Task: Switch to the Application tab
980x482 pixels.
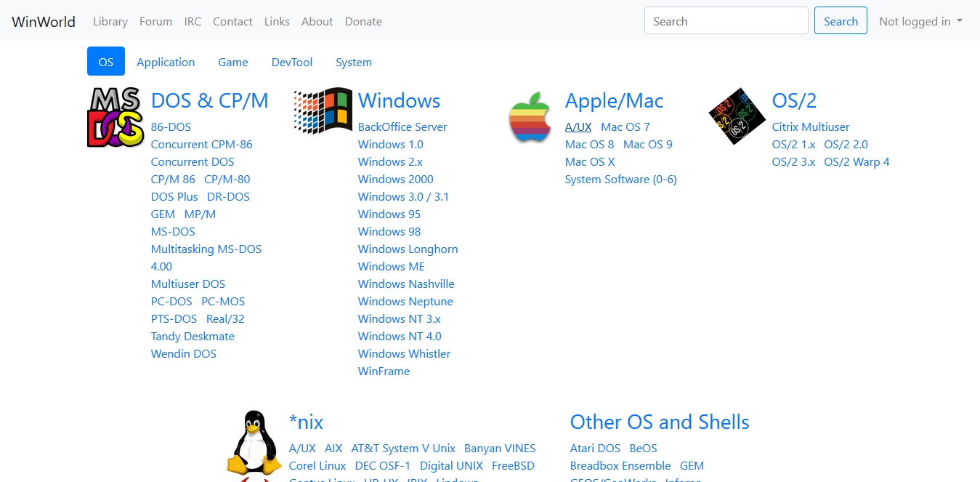Action: (x=166, y=62)
